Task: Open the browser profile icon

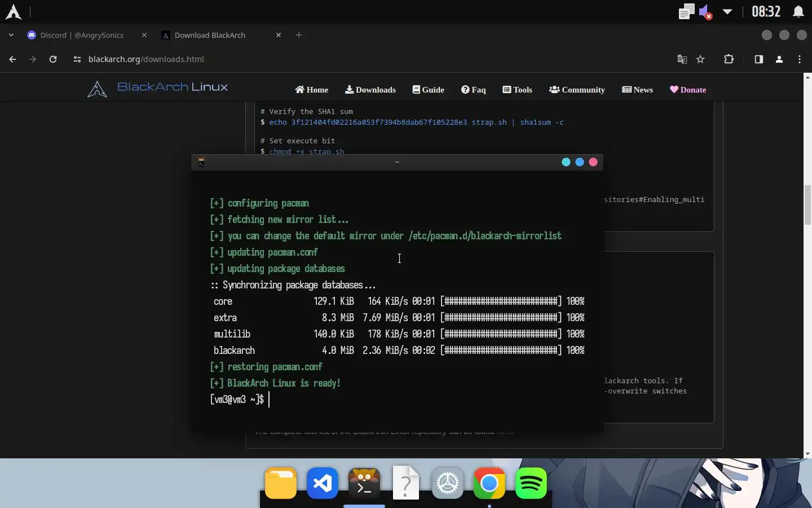Action: click(779, 59)
